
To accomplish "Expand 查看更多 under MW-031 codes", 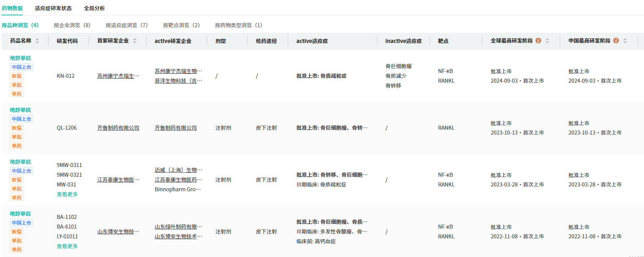I will [x=67, y=194].
